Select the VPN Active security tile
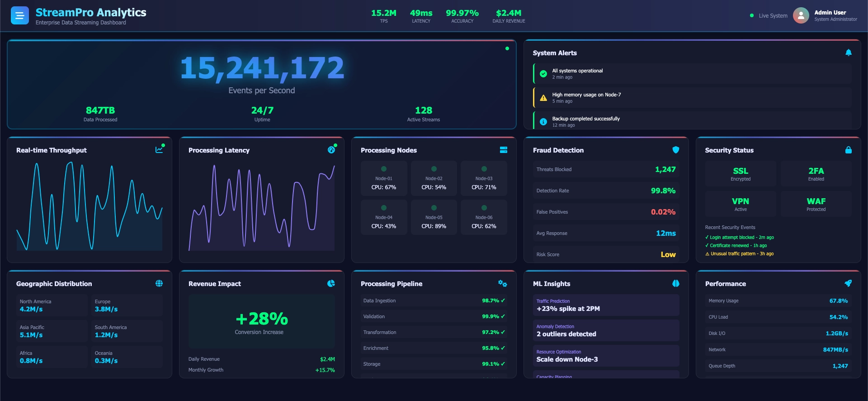Image resolution: width=868 pixels, height=401 pixels. pyautogui.click(x=741, y=204)
